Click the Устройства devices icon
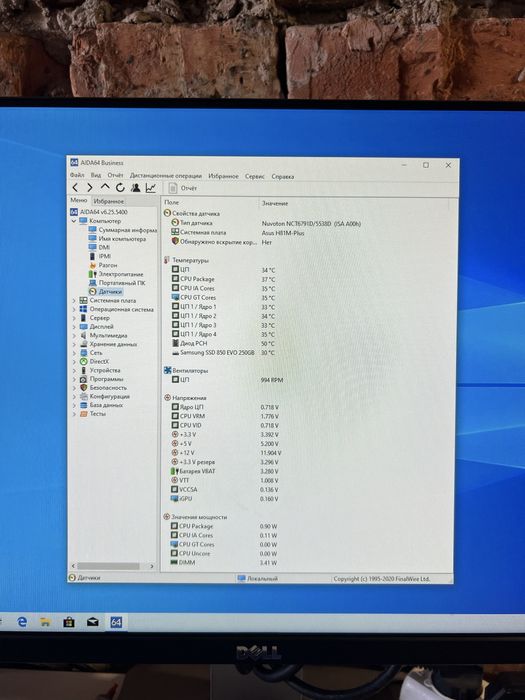This screenshot has width=525, height=700. point(83,370)
